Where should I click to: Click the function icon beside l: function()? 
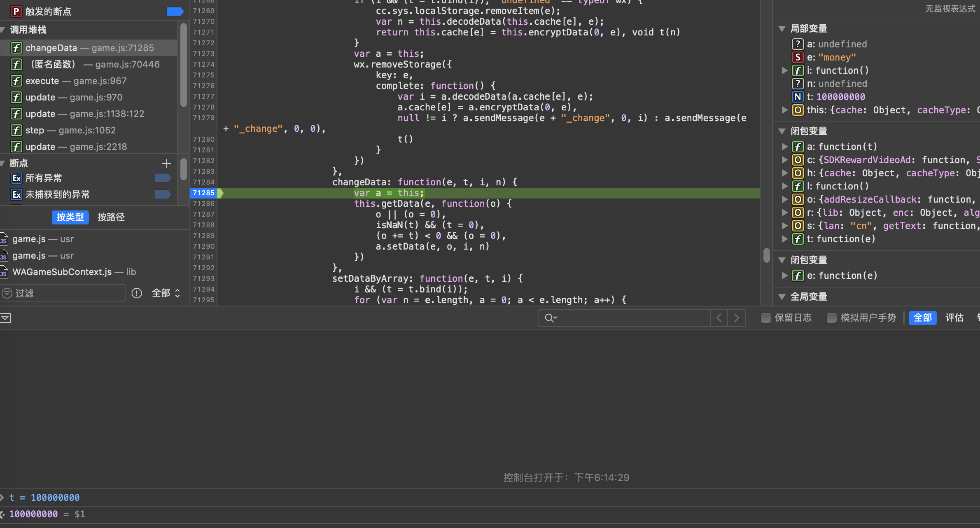pos(798,186)
